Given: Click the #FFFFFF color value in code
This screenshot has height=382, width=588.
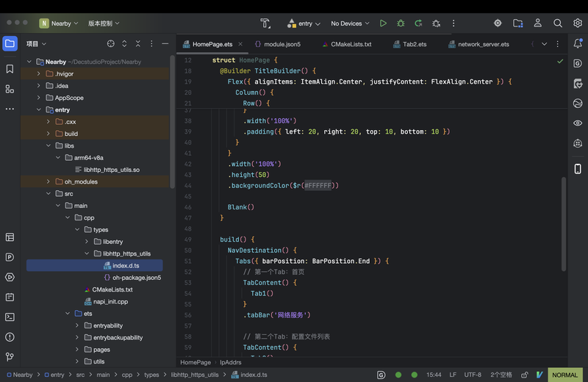Looking at the screenshot, I should [318, 186].
